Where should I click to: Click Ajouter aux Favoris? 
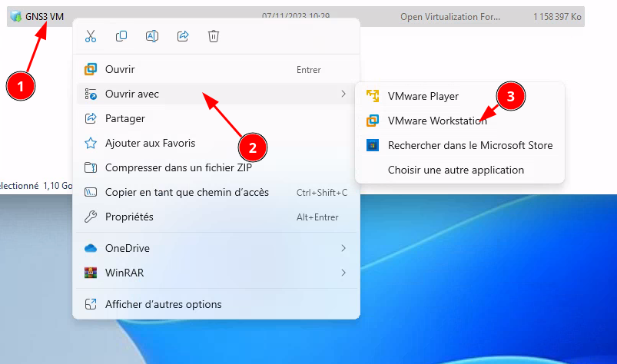coord(150,143)
